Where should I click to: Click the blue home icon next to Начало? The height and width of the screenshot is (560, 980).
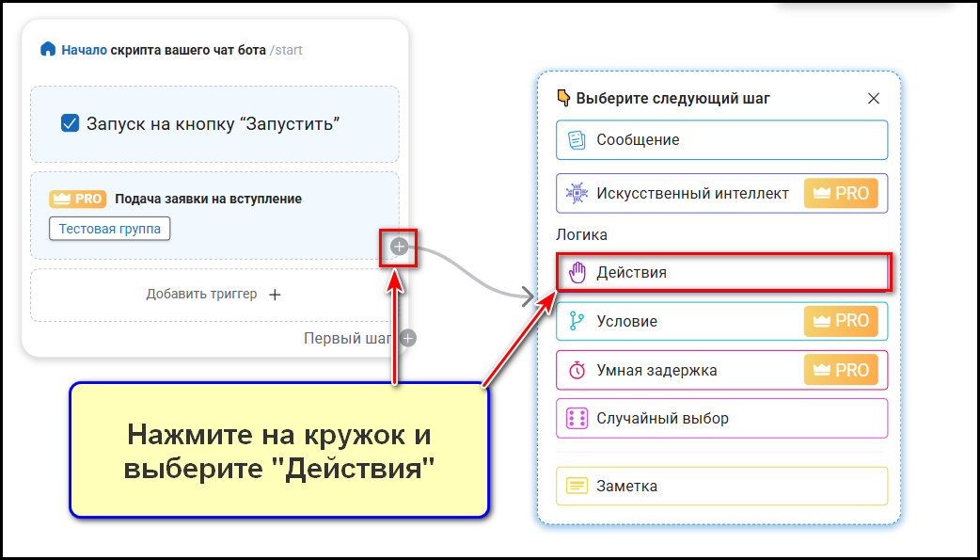tap(48, 50)
